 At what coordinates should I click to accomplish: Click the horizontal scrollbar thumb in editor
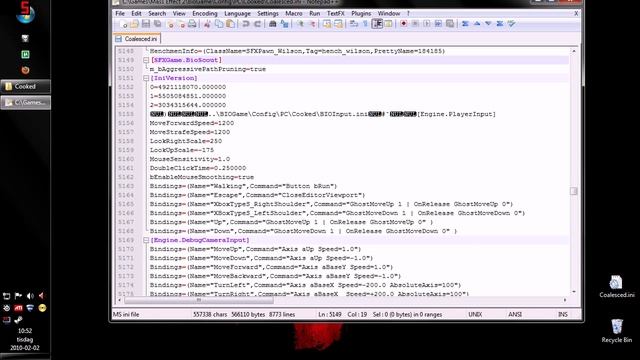pyautogui.click(x=199, y=300)
